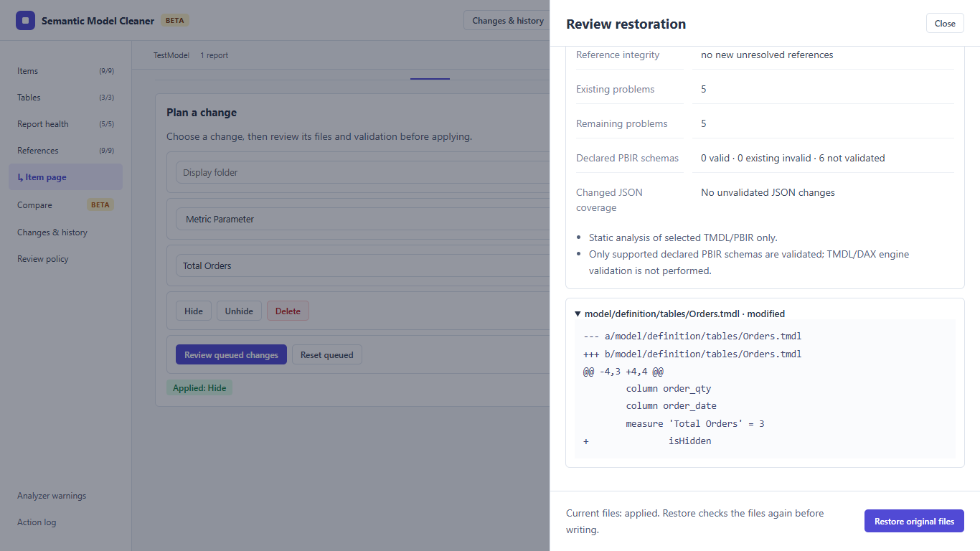Image resolution: width=980 pixels, height=551 pixels.
Task: Click 'no new unresolved references' value
Action: tap(767, 55)
